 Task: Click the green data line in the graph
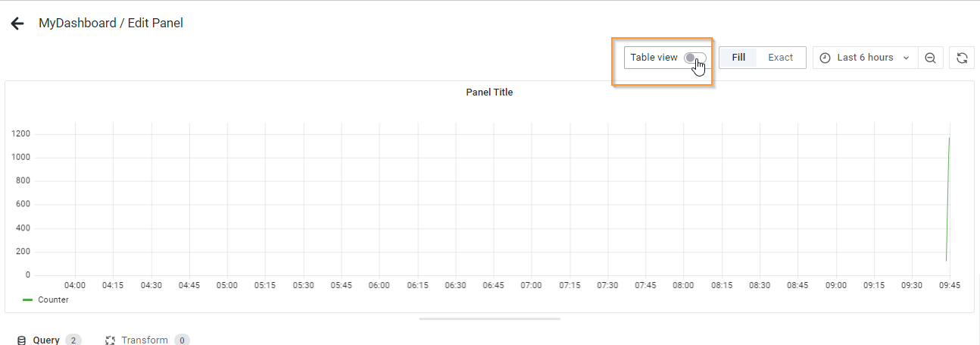pyautogui.click(x=947, y=199)
